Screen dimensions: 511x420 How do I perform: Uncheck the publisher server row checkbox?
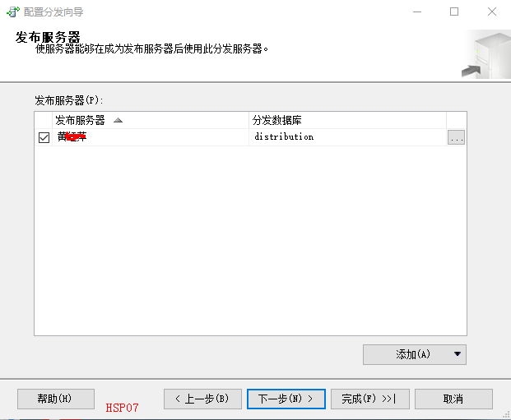(x=44, y=137)
